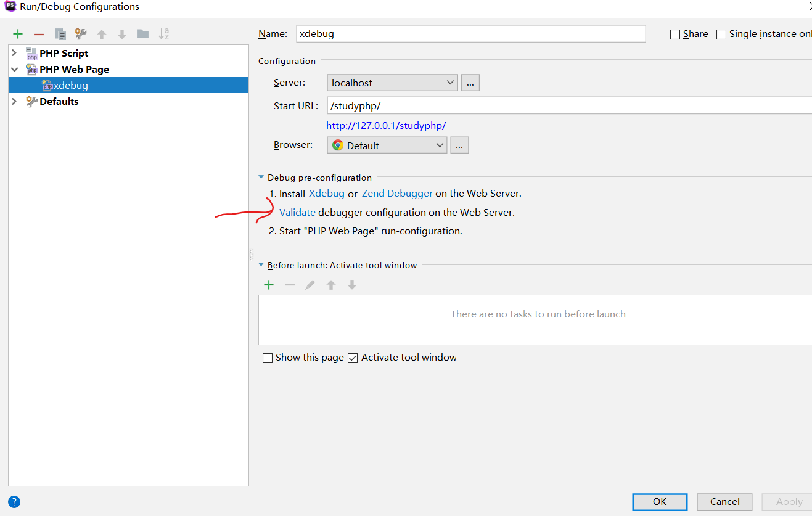The image size is (812, 516).
Task: Open the help question mark
Action: [x=14, y=501]
